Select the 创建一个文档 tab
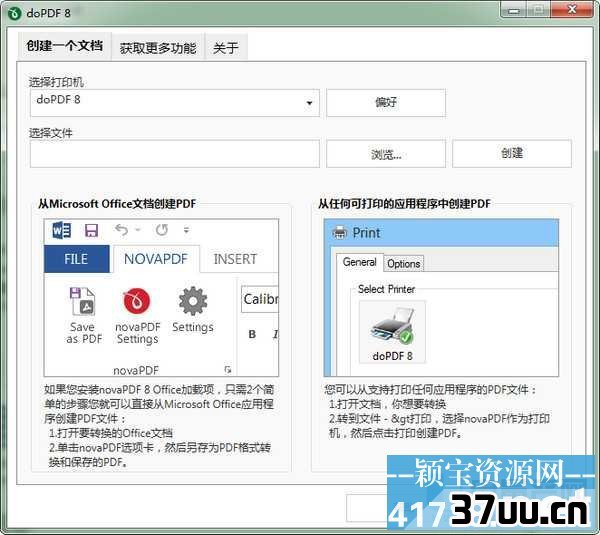This screenshot has height=535, width=600. pos(64,46)
